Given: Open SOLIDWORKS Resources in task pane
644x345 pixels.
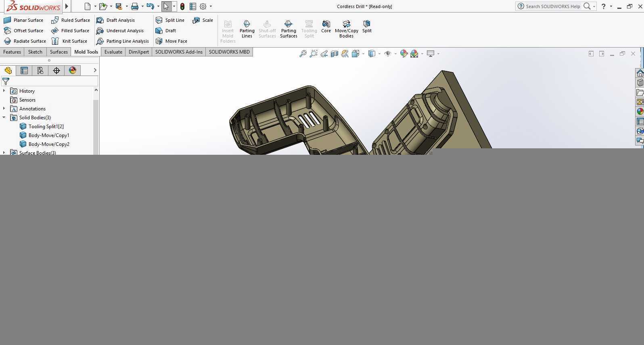Looking at the screenshot, I should [x=640, y=73].
